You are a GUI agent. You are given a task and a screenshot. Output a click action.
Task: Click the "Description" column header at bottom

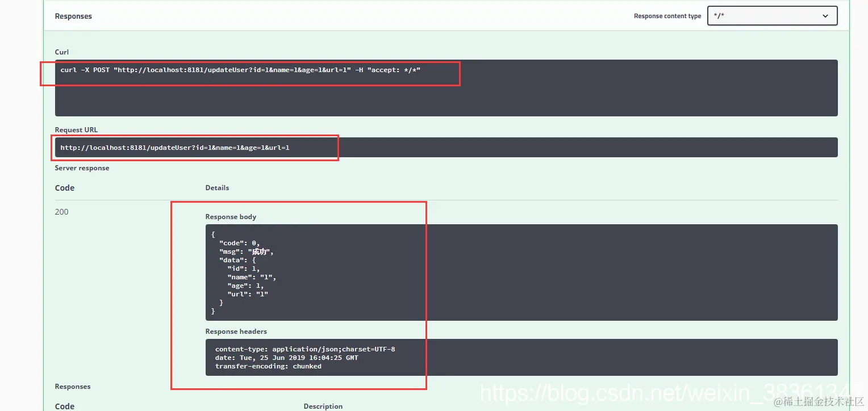pos(323,406)
